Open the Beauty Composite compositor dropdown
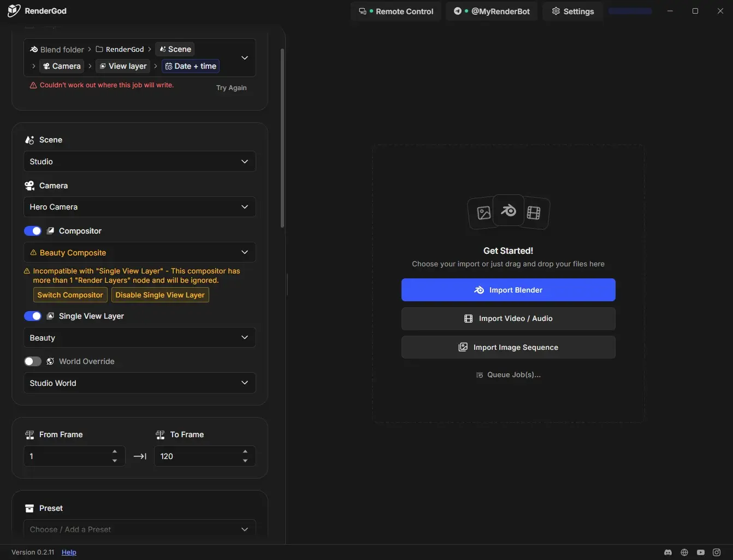The image size is (733, 560). (x=140, y=253)
